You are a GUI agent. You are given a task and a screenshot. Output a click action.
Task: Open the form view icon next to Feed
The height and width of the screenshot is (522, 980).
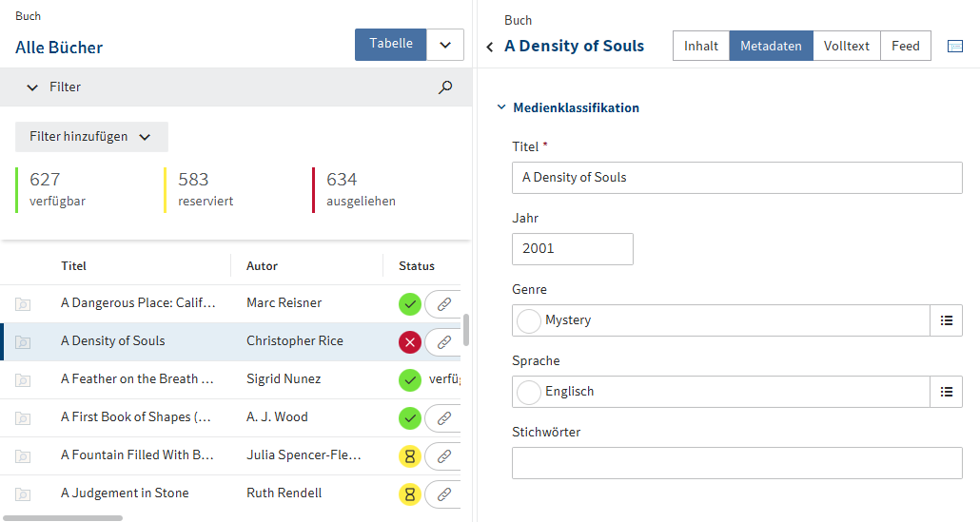pos(955,46)
